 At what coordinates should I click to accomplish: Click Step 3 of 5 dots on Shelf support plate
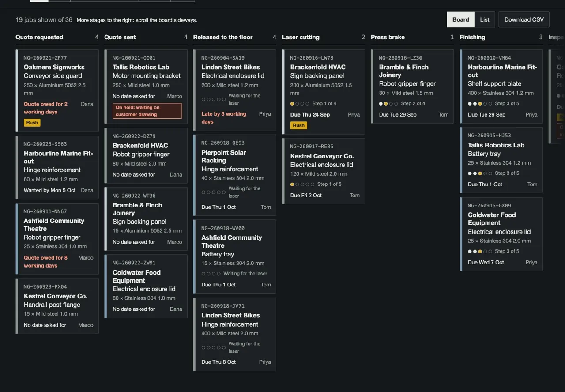coord(480,104)
